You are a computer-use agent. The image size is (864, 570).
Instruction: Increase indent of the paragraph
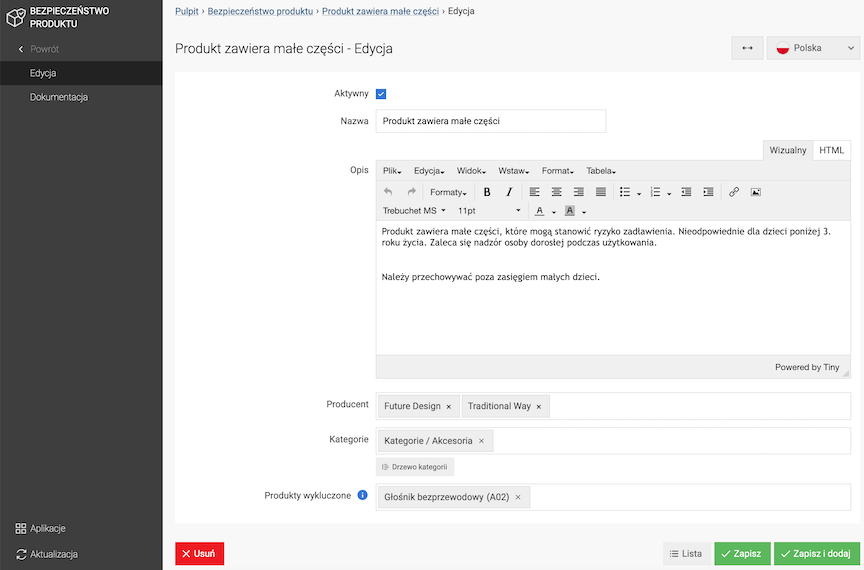pyautogui.click(x=708, y=192)
